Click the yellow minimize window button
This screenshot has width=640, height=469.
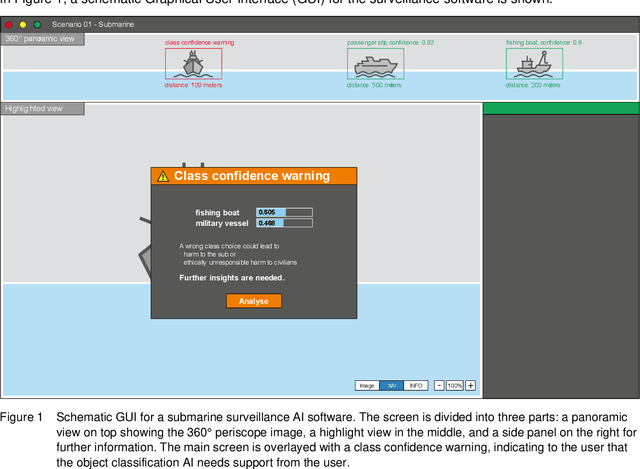[23, 23]
